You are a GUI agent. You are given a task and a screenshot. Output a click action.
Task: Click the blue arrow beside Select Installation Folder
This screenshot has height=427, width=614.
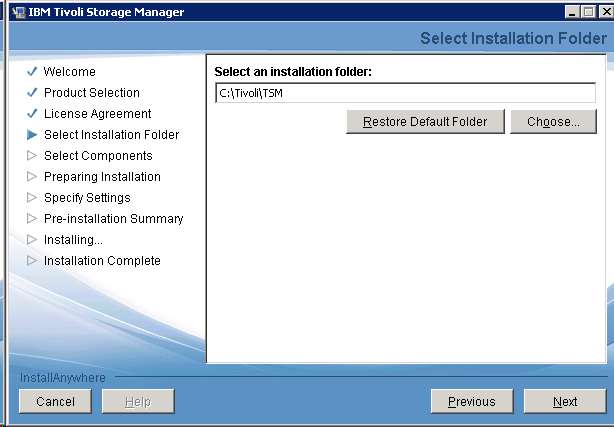[x=32, y=135]
